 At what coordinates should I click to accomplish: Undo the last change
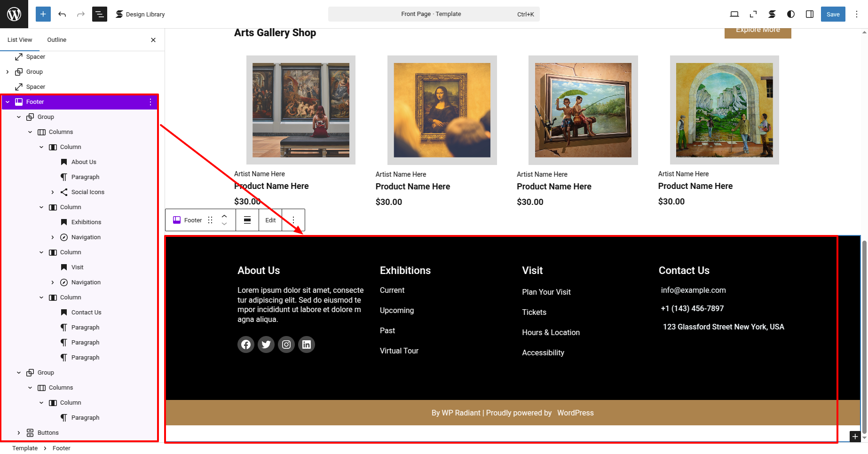[62, 14]
